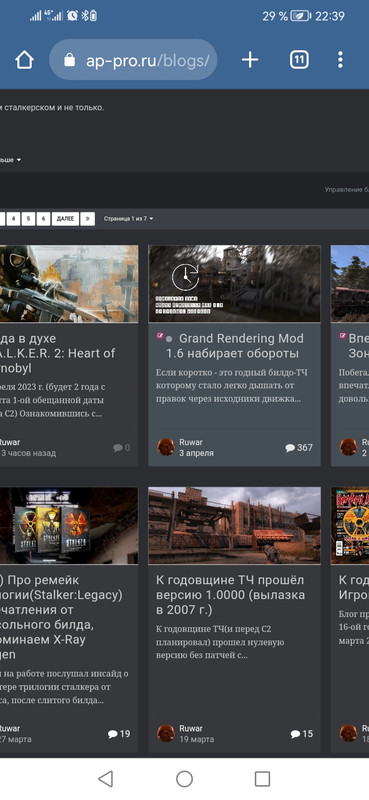The height and width of the screenshot is (800, 369).
Task: Go to page 4 in pagination
Action: click(13, 219)
